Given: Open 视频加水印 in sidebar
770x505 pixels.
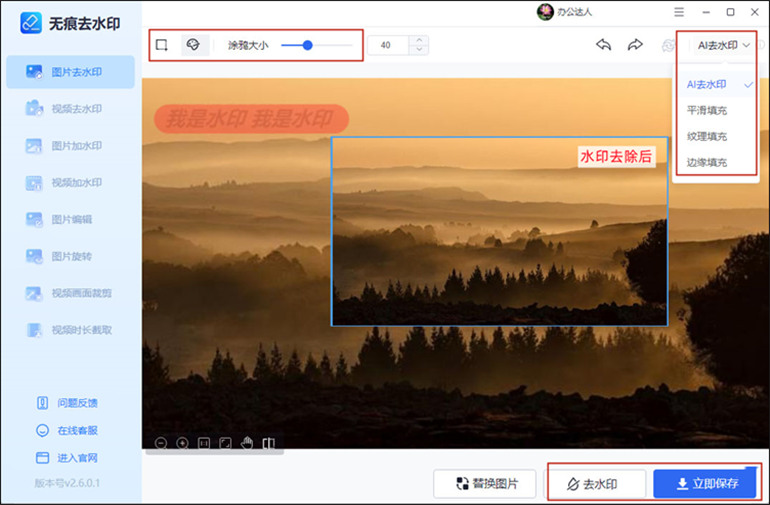Looking at the screenshot, I should [70, 183].
